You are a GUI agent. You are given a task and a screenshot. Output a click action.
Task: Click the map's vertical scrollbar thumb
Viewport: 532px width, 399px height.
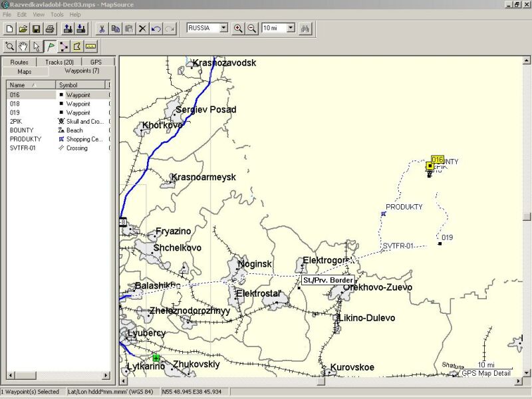coord(526,217)
